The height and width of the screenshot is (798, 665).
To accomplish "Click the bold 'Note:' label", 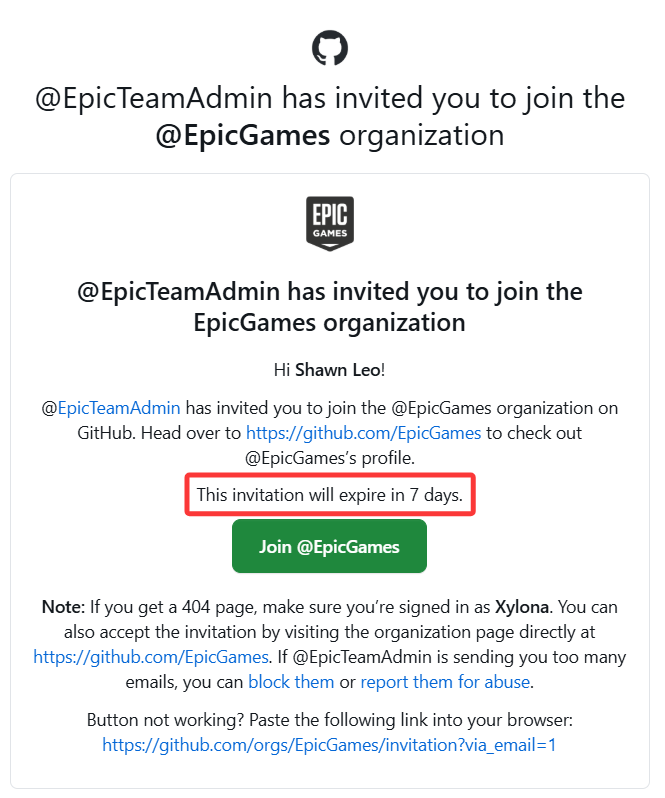I will [x=63, y=607].
